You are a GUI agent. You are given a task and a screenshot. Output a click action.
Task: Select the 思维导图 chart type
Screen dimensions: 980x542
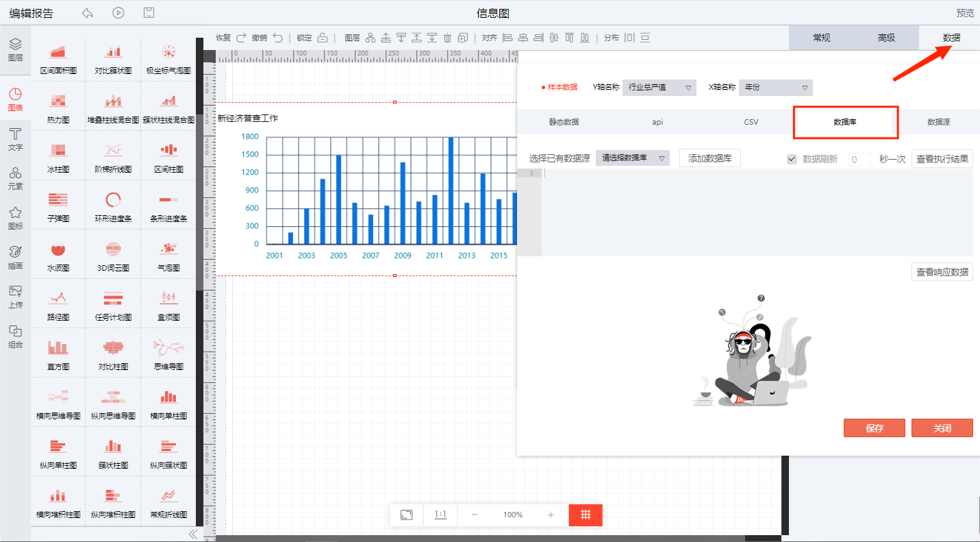click(168, 355)
